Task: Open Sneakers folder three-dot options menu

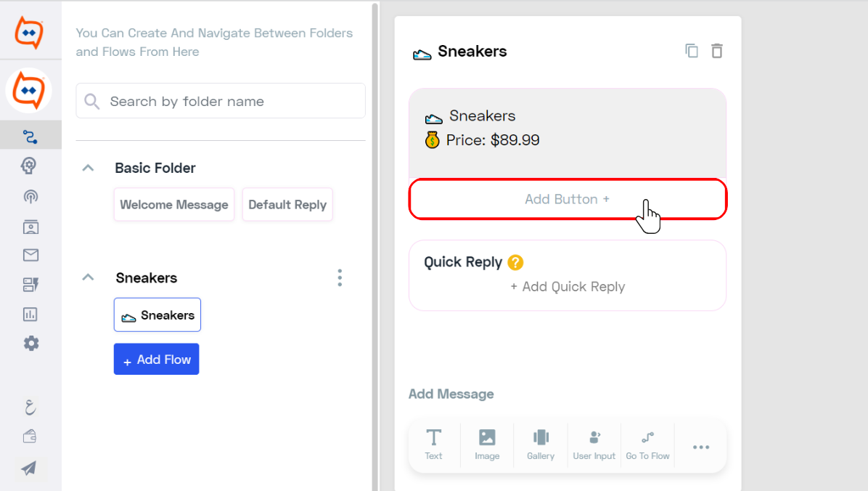Action: pyautogui.click(x=340, y=277)
